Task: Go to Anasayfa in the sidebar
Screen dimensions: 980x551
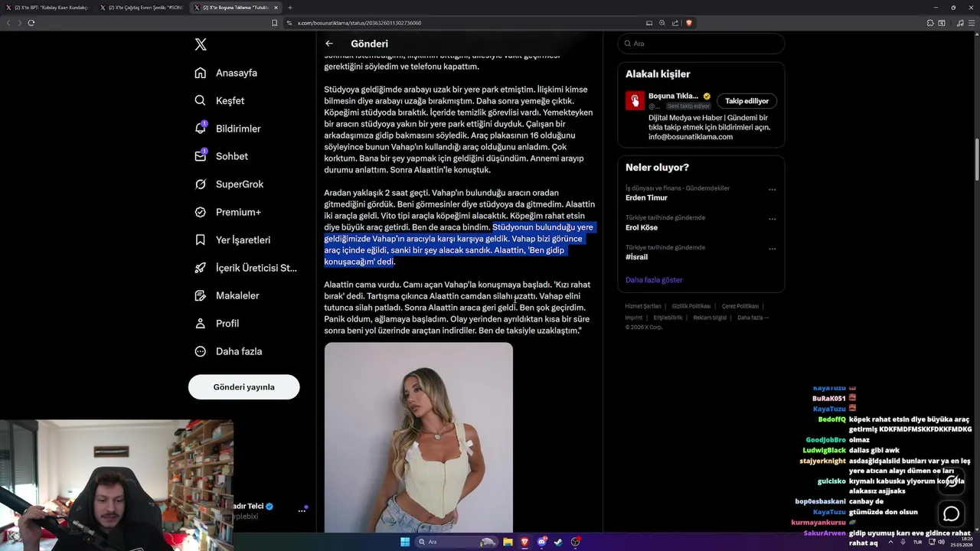Action: (226, 73)
